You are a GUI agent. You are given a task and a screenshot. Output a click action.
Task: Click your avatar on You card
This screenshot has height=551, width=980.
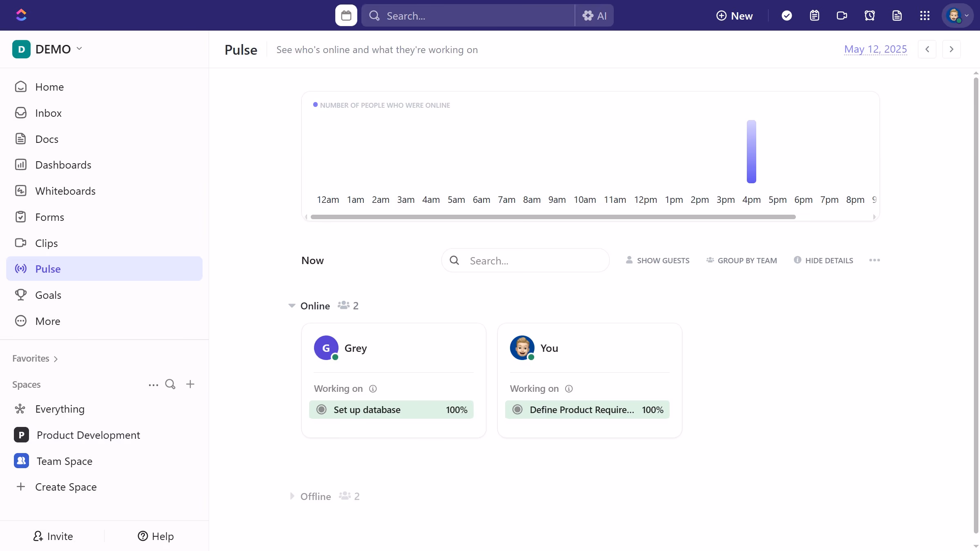coord(522,348)
